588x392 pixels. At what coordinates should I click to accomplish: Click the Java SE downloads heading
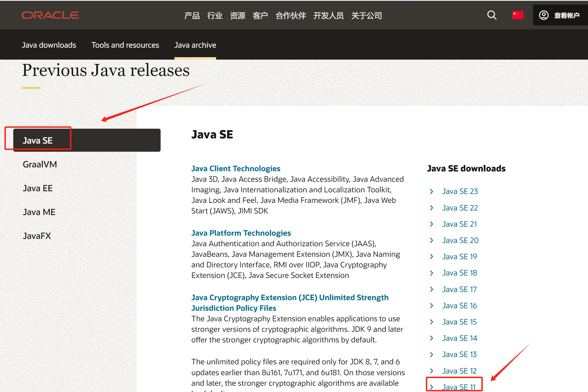click(466, 169)
